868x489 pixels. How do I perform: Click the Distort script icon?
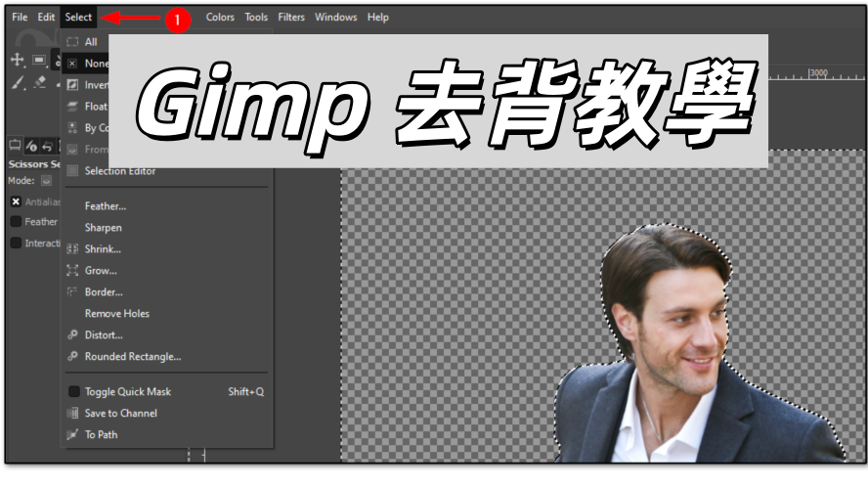(72, 334)
